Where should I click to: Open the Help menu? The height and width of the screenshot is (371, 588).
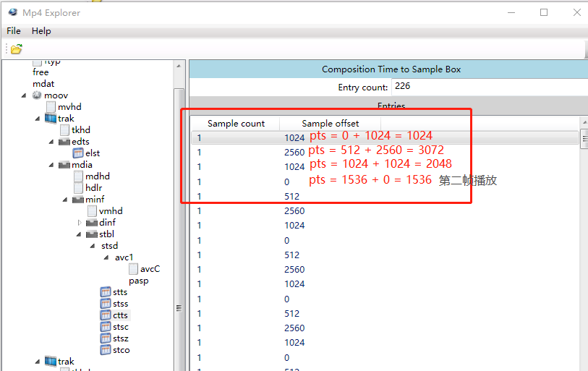41,31
